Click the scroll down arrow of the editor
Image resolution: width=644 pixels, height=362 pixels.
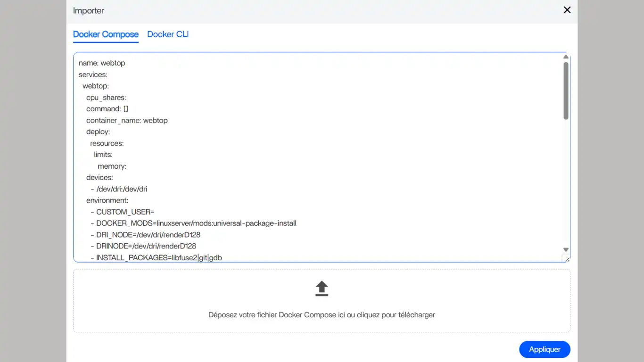pyautogui.click(x=566, y=250)
